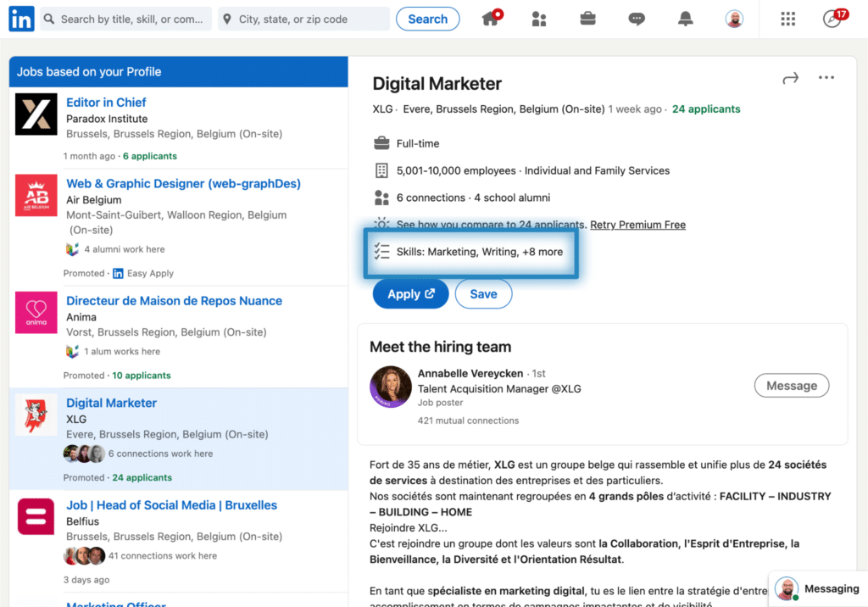The image size is (868, 607).
Task: Select the Editor in Chief job listing
Action: click(x=106, y=102)
